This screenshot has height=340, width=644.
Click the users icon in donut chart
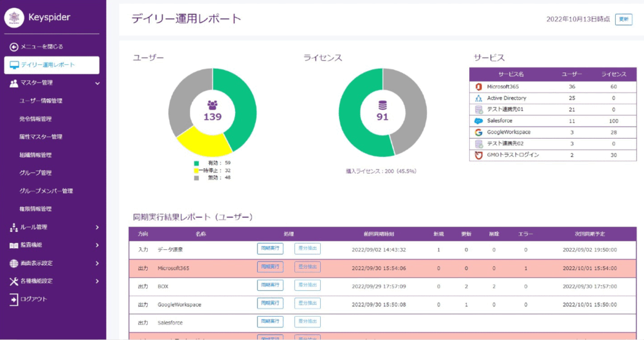(x=213, y=105)
